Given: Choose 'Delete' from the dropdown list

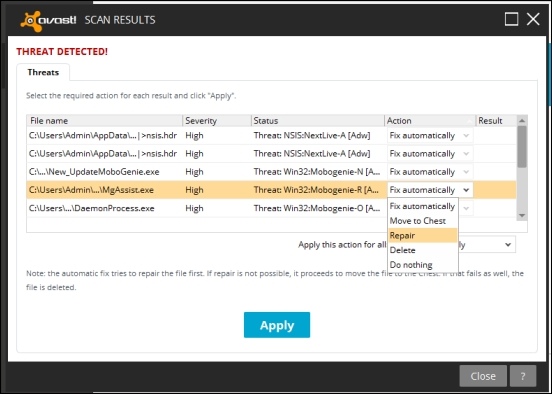Looking at the screenshot, I should click(x=422, y=250).
